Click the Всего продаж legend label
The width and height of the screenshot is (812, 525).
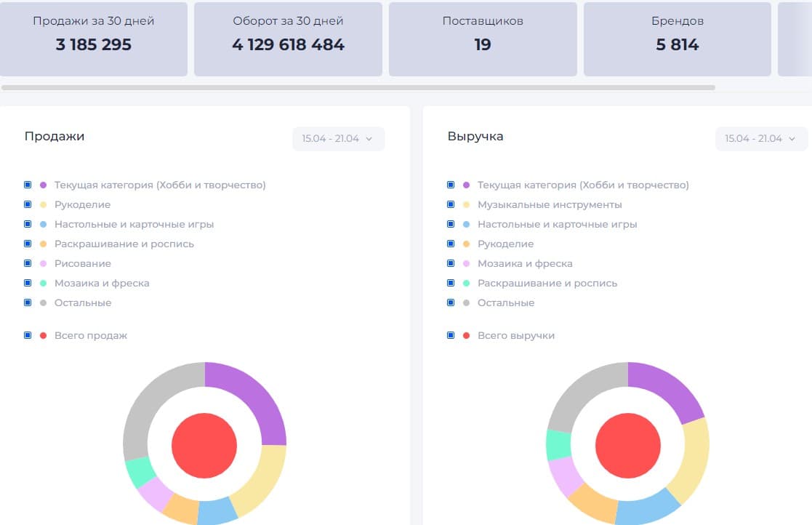pos(91,335)
